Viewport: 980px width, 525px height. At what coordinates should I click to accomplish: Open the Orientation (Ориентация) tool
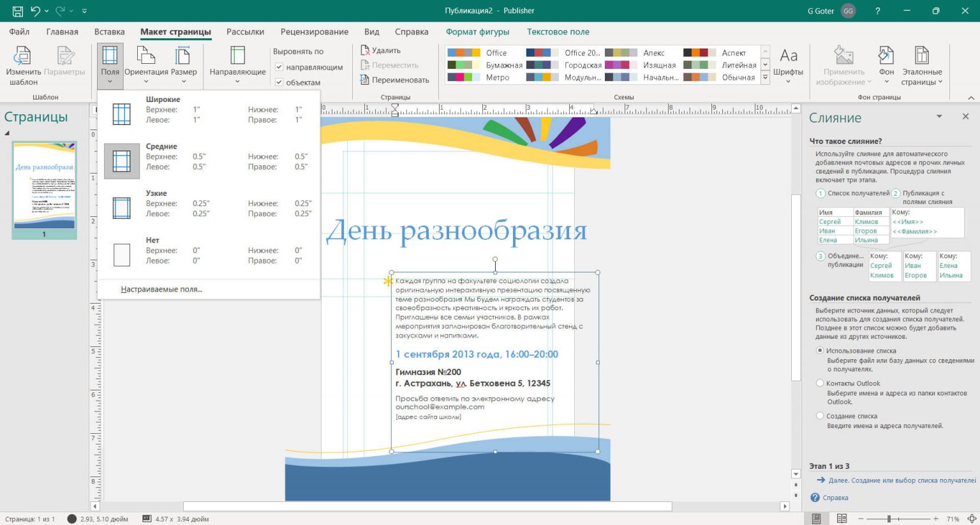pyautogui.click(x=146, y=64)
